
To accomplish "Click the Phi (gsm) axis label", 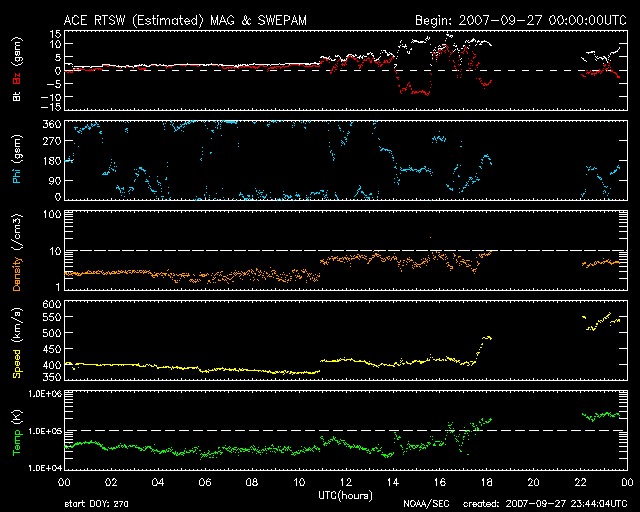I will [x=17, y=159].
